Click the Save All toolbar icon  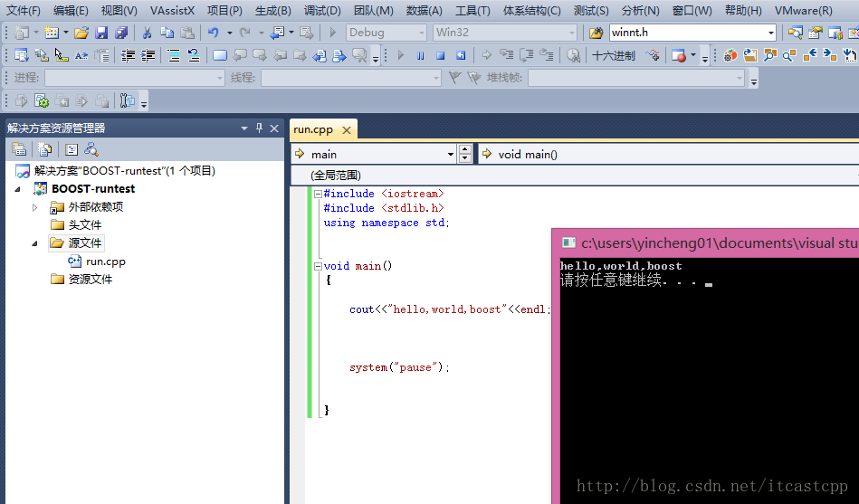click(x=120, y=33)
